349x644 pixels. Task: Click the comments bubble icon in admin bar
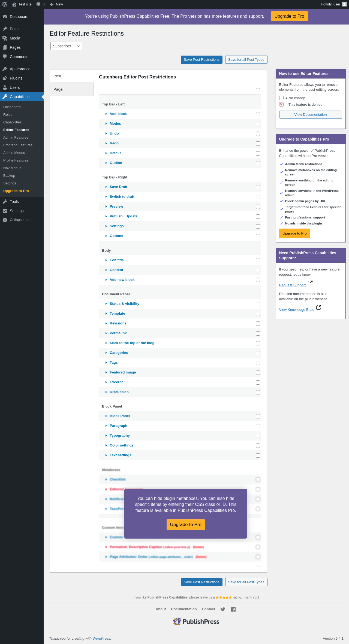(x=38, y=4)
